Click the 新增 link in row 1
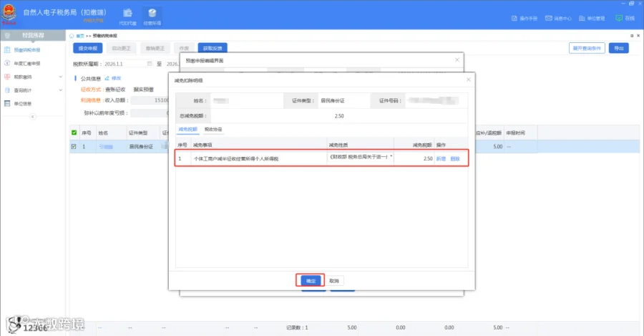The image size is (644, 336). tap(441, 159)
